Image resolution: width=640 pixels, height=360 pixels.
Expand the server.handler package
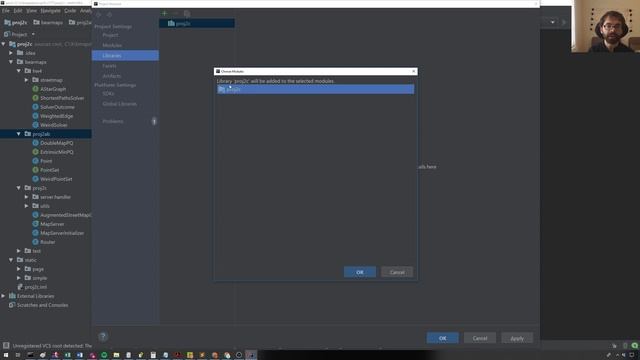click(x=27, y=197)
